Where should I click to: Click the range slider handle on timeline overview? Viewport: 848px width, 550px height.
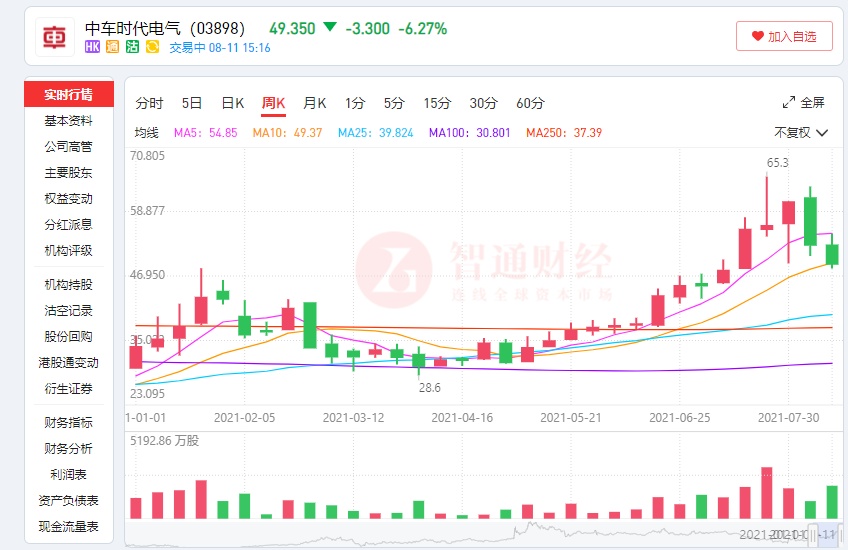tap(813, 534)
